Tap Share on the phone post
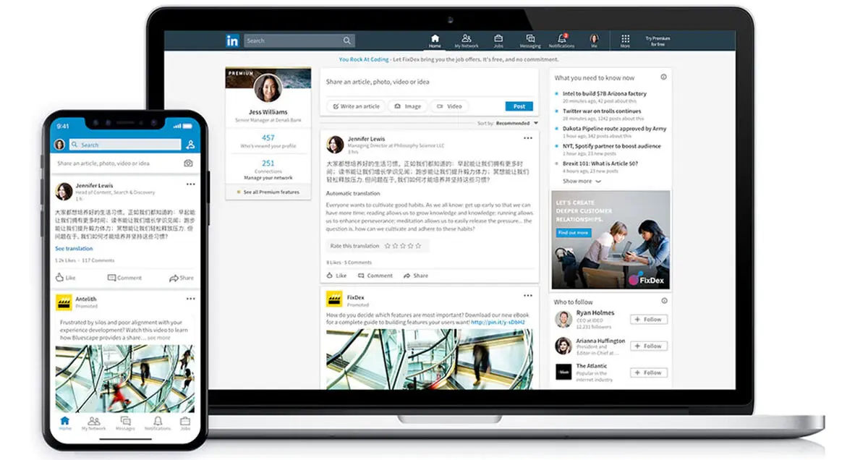868x460 pixels. coord(182,278)
